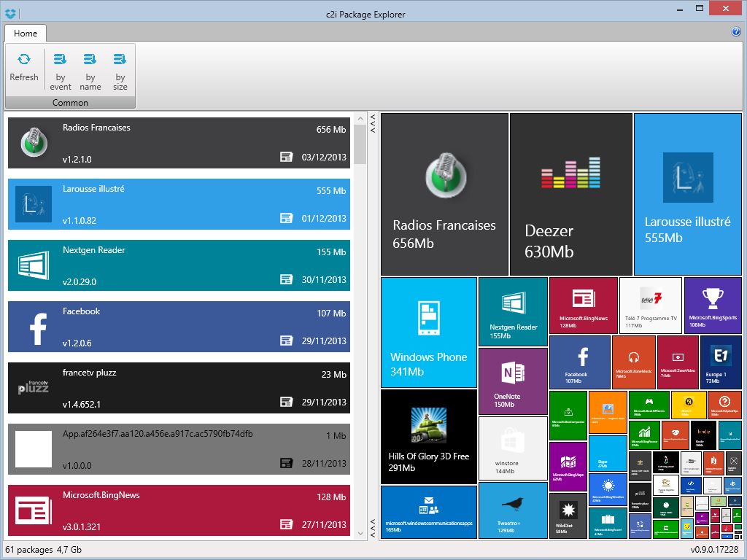The width and height of the screenshot is (747, 560).
Task: Click the "555 Mb" size in the Larousse row
Action: [x=331, y=191]
